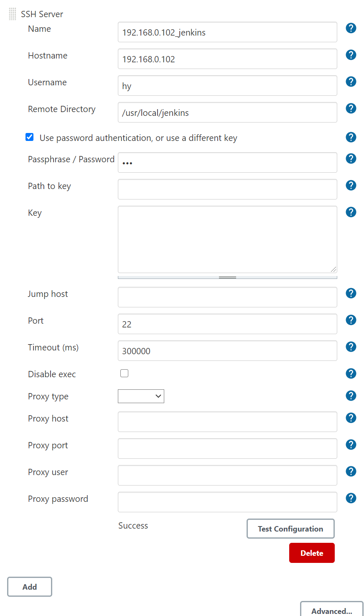Screen dimensions: 364x616
Task: Click help icon for Name field
Action: pos(351,28)
